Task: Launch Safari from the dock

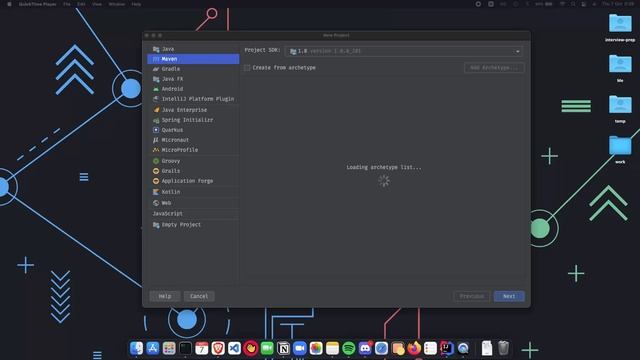Action: pyautogui.click(x=381, y=348)
